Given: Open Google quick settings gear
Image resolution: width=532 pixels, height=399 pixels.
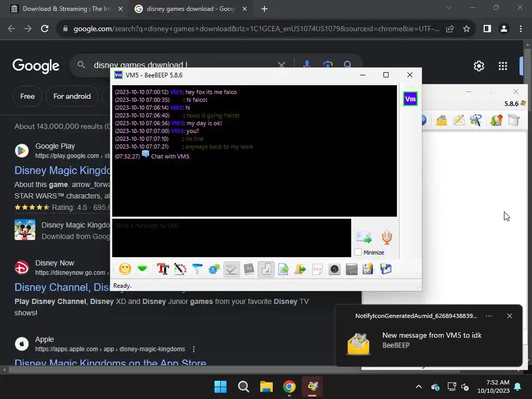Looking at the screenshot, I should click(x=478, y=66).
